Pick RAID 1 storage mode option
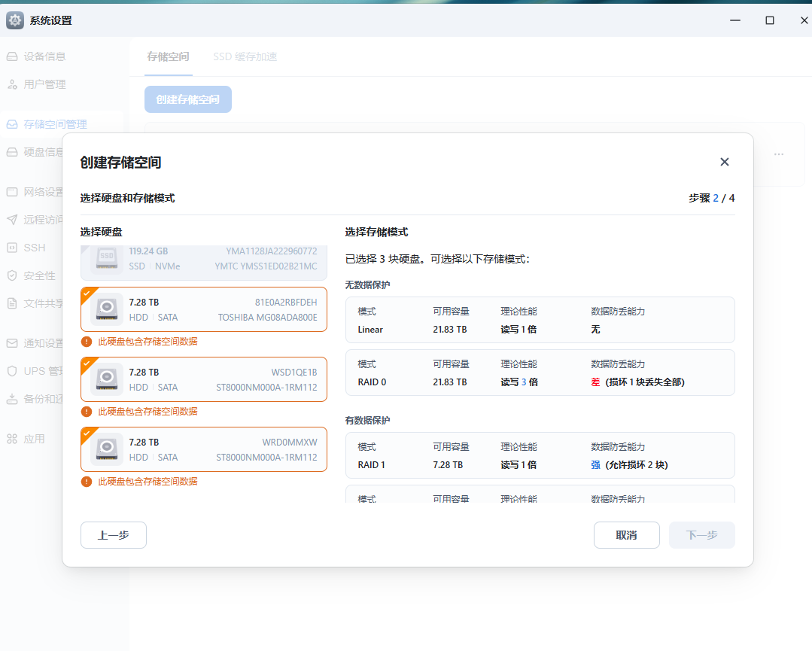 [x=540, y=455]
